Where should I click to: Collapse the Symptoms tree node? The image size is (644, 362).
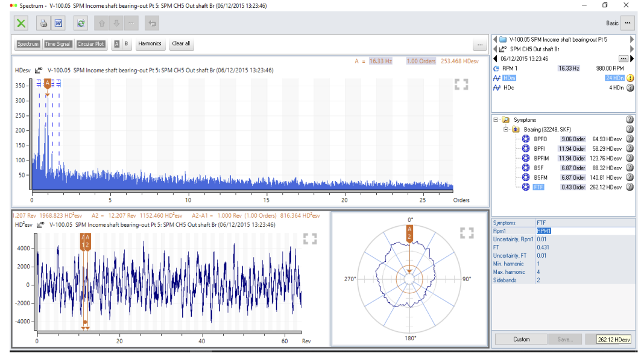tap(496, 120)
